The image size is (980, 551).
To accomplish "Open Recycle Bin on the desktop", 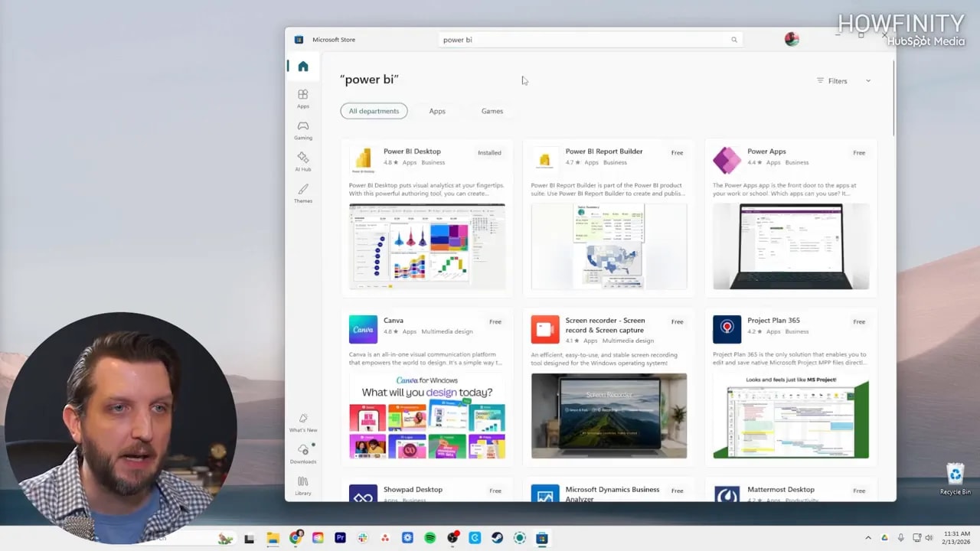I will click(955, 479).
